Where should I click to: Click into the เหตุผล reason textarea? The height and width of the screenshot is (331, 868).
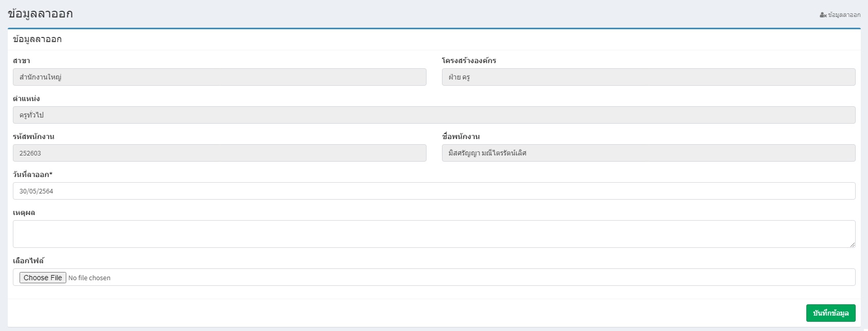coord(434,234)
